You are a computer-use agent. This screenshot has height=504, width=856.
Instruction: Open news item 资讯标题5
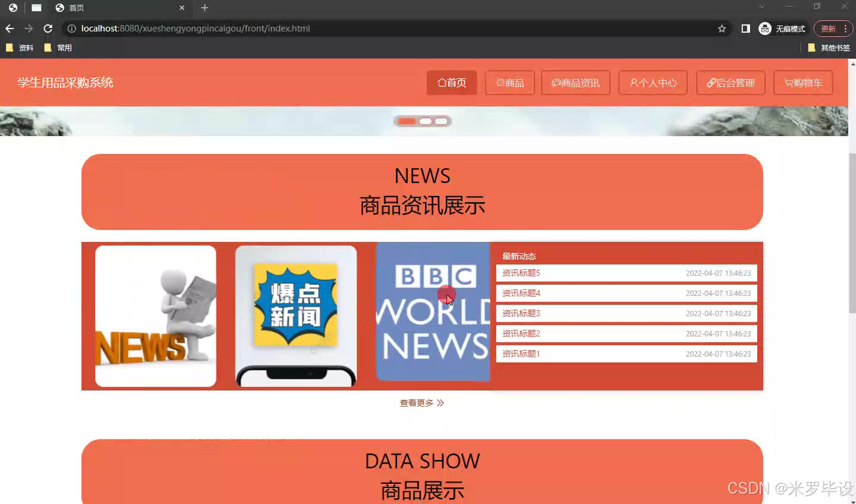click(521, 273)
